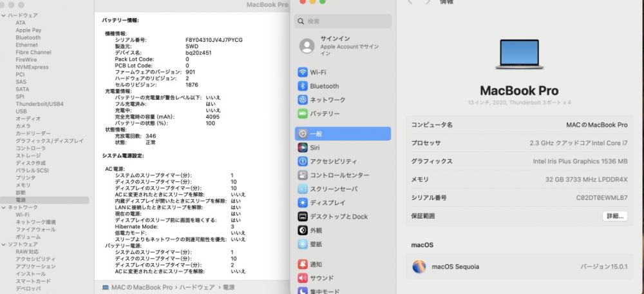This screenshot has height=294, width=644.
Task: Click MACのMacBook Pro in path bar
Action: pos(142,288)
